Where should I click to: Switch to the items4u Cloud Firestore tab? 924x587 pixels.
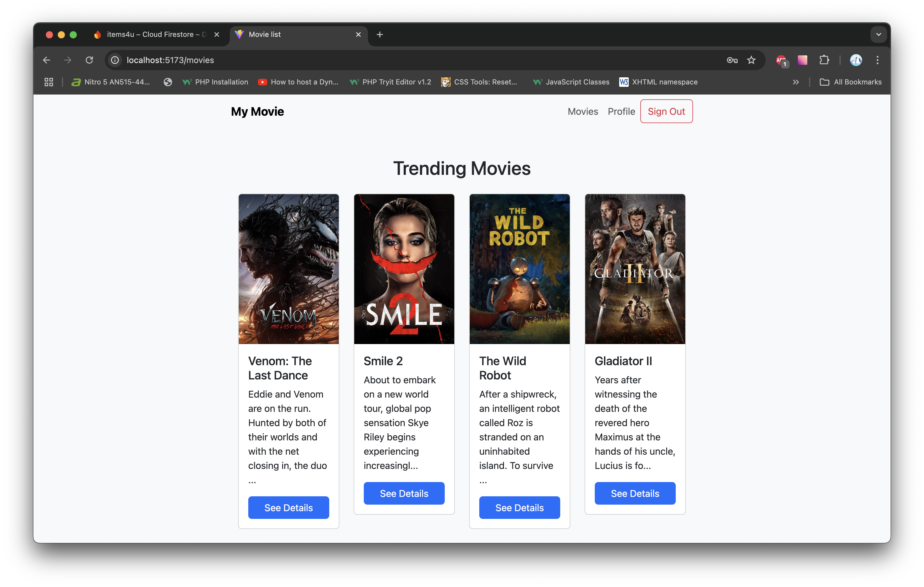pos(154,34)
